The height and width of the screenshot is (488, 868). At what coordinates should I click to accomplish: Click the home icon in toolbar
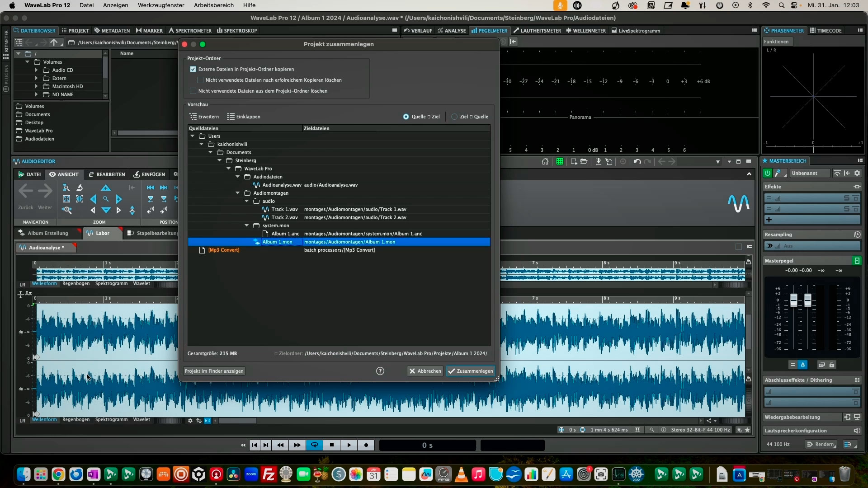point(545,161)
